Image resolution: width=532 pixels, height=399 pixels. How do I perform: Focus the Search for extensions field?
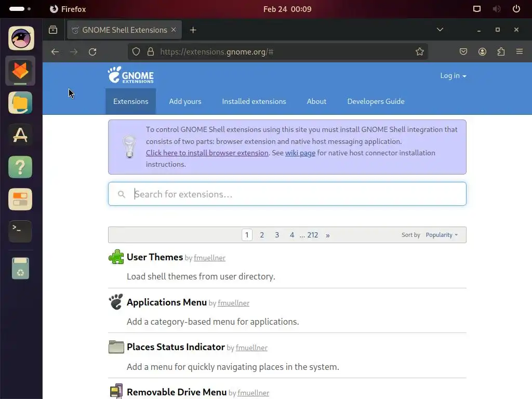287,194
